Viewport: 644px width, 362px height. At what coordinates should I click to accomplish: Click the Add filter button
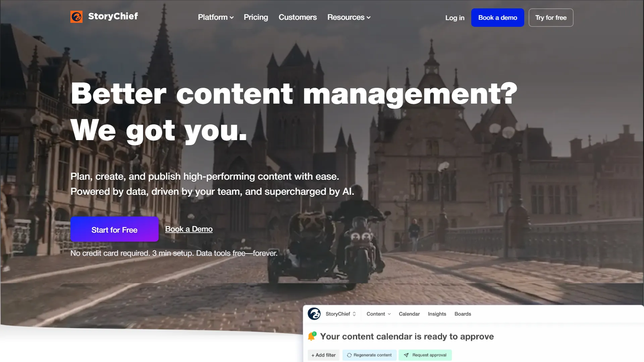point(323,355)
